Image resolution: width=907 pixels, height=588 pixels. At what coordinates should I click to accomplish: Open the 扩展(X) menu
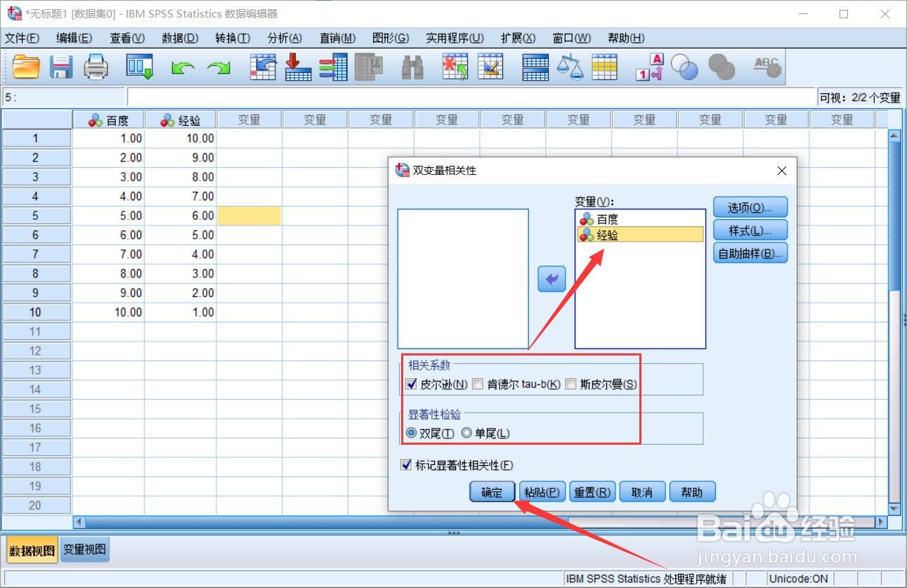(x=518, y=38)
